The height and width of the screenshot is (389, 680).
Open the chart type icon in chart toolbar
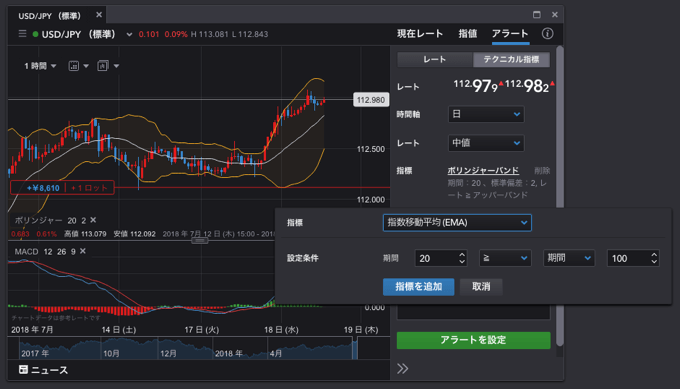[74, 66]
